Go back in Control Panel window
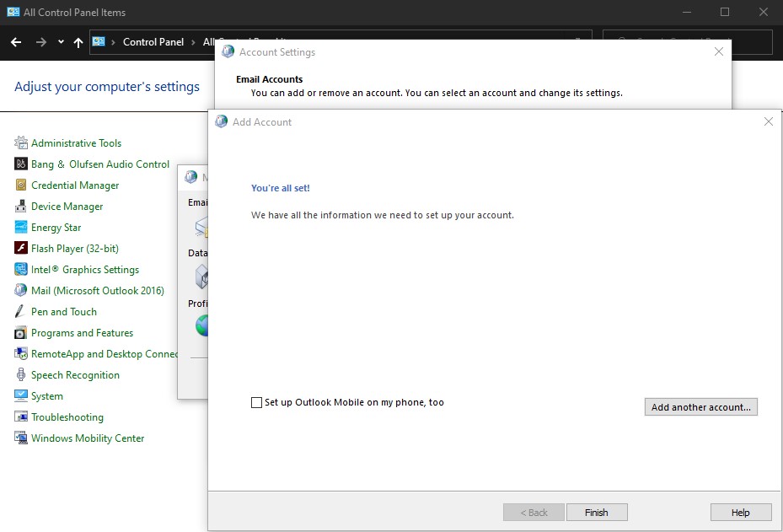The width and height of the screenshot is (783, 532). click(16, 42)
